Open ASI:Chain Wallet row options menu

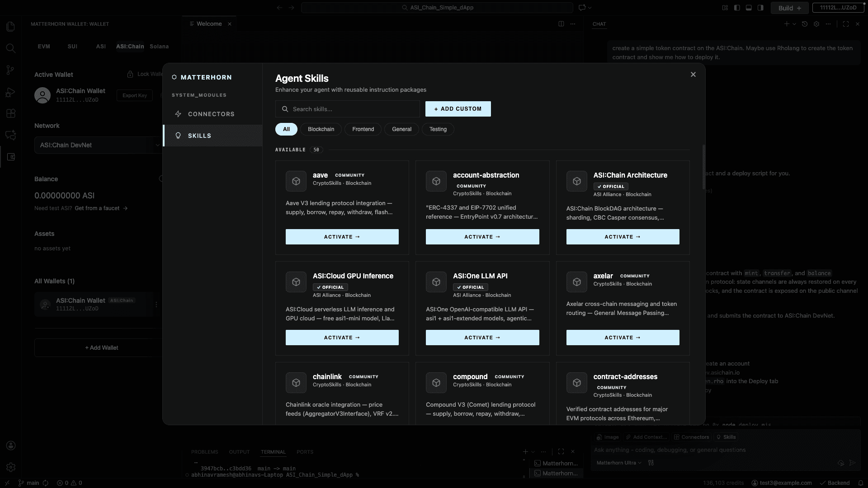[156, 305]
